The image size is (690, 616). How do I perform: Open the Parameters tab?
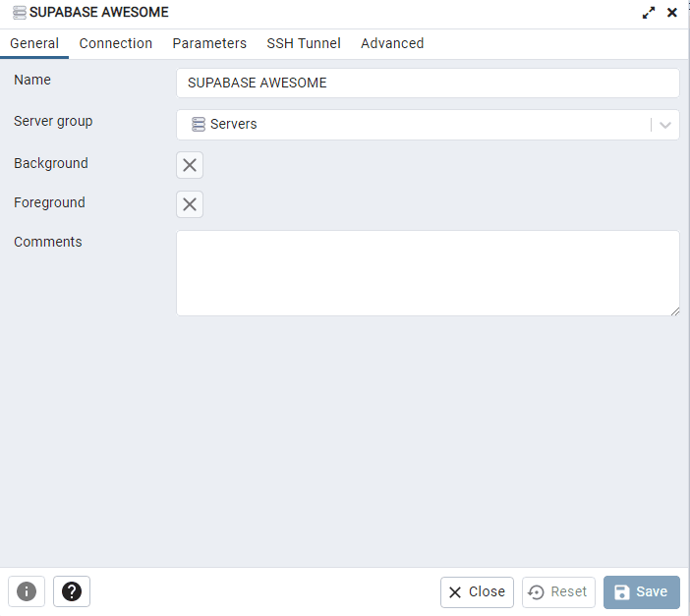click(209, 43)
